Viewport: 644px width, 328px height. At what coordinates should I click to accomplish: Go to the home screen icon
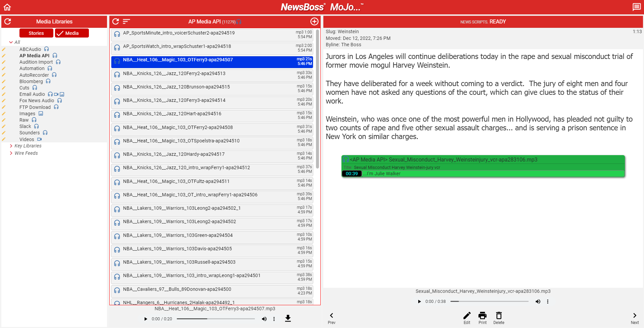coord(7,7)
